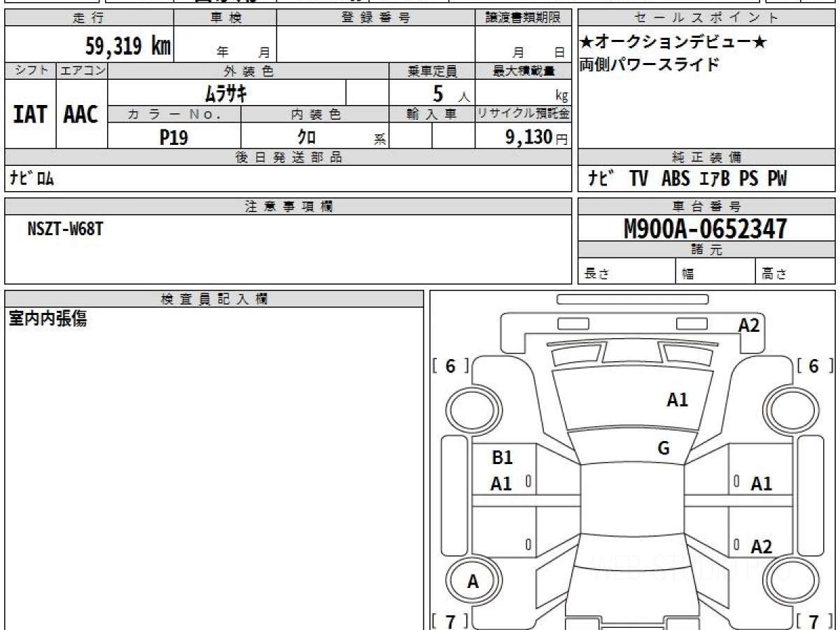Screen dimensions: 840x630
Task: Click the A1 mark on the hood panel
Action: [x=677, y=400]
